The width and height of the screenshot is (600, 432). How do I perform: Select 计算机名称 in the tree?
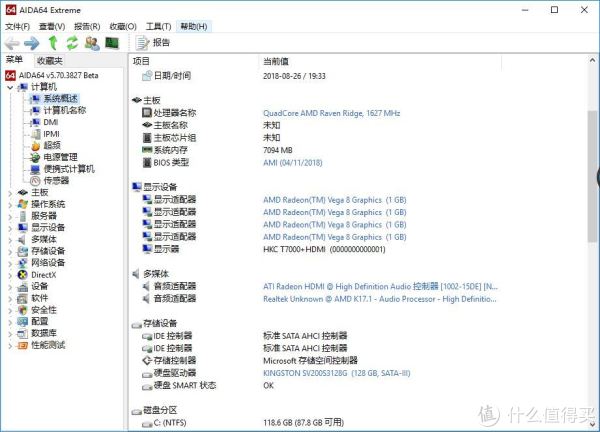click(65, 111)
